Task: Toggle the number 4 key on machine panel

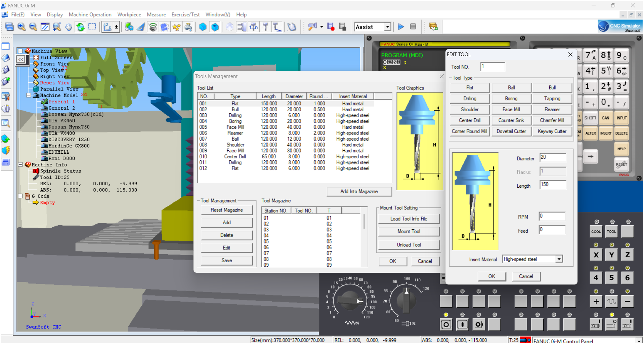Action: (596, 278)
